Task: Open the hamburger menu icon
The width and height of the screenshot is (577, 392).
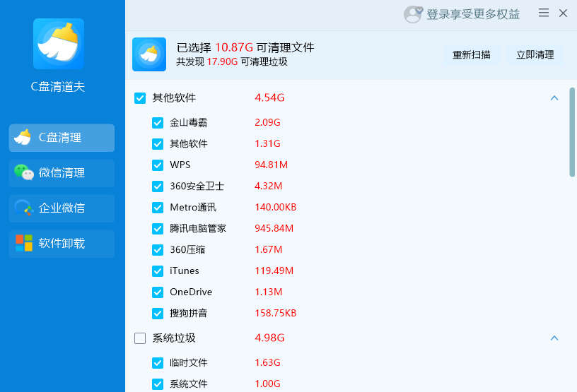Action: click(x=544, y=13)
